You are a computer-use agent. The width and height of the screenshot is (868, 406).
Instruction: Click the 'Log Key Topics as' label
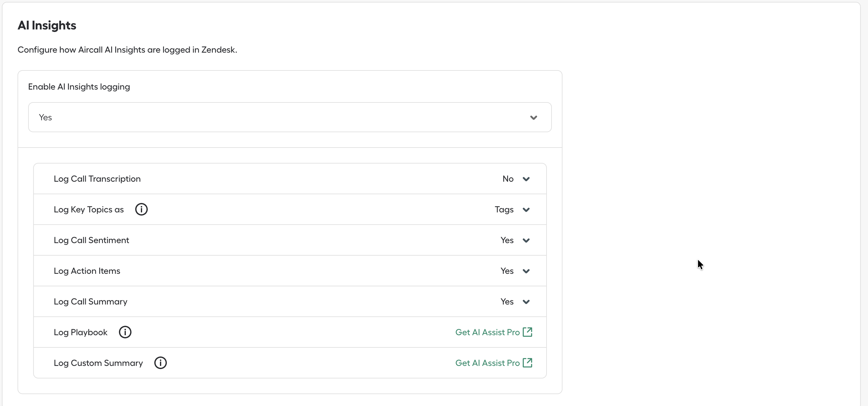click(x=89, y=210)
